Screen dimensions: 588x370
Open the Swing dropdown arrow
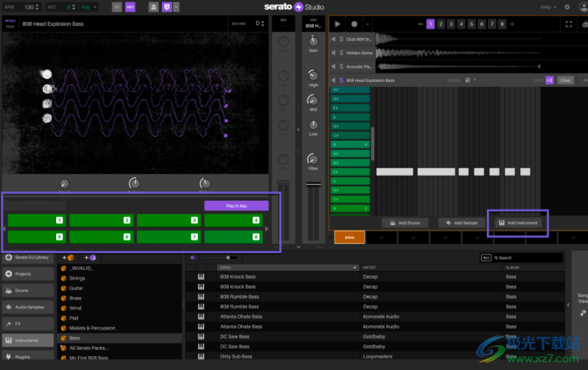tap(475, 80)
